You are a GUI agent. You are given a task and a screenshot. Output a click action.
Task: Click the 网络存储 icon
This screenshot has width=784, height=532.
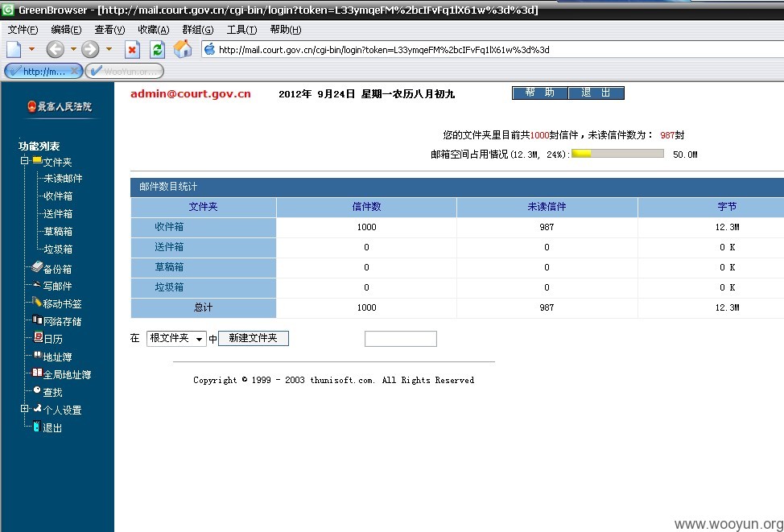coord(37,320)
